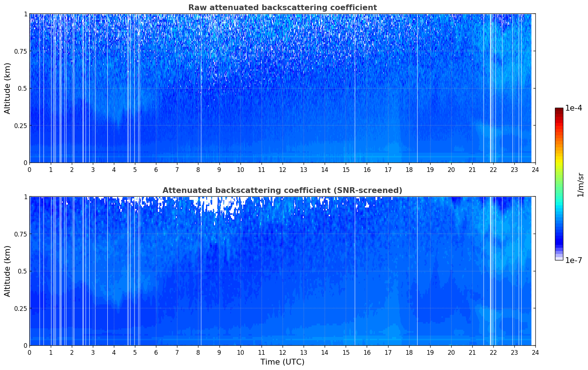Click the '0.25' altitude tick of bottom plot
The width and height of the screenshot is (588, 370).
click(x=20, y=309)
